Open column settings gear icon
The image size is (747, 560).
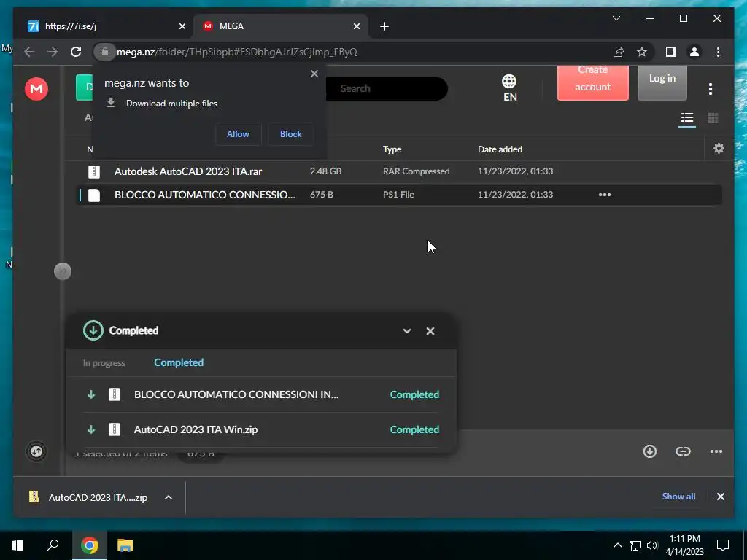click(x=719, y=149)
